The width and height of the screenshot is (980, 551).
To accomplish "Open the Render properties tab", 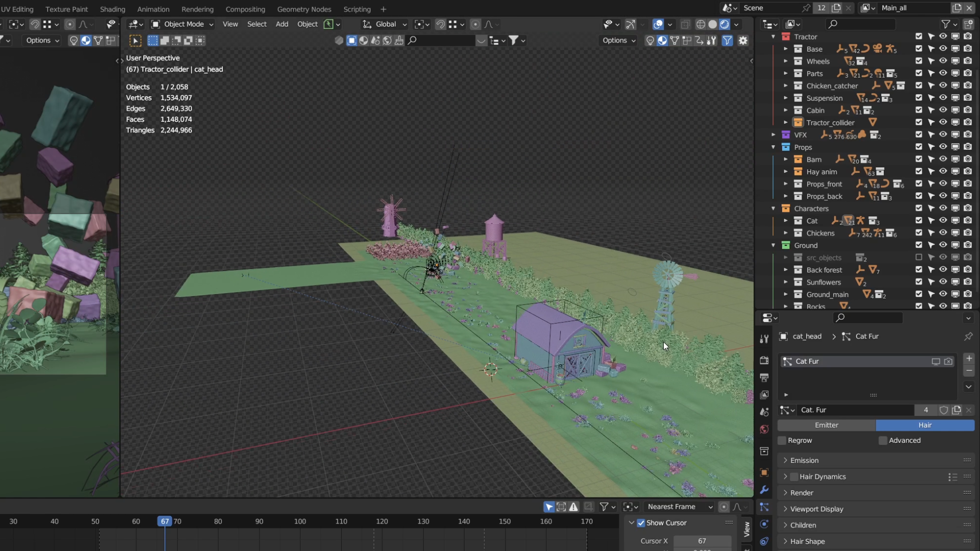I will [764, 361].
